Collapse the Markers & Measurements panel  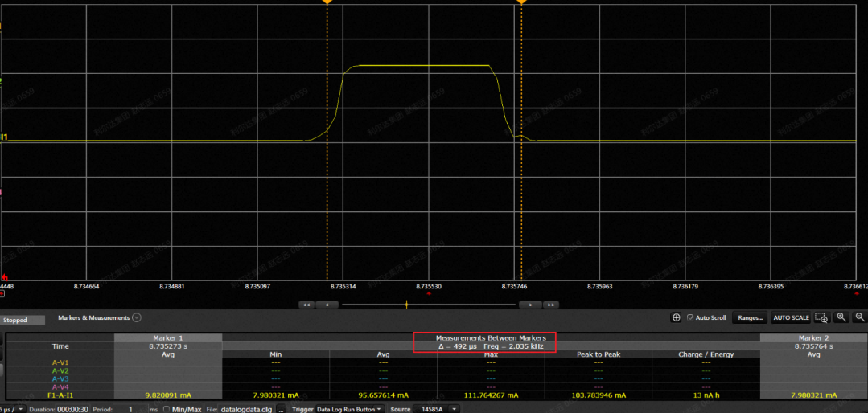(x=137, y=318)
